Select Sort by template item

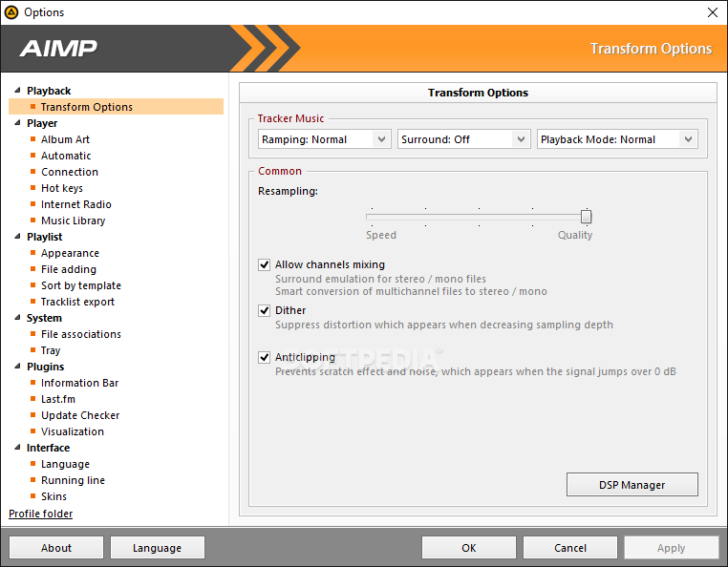point(81,285)
